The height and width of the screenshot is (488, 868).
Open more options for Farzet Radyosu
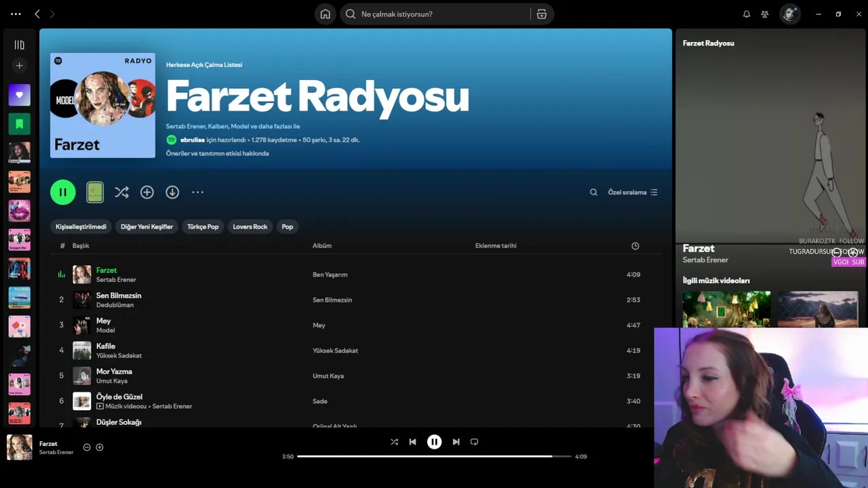(197, 192)
